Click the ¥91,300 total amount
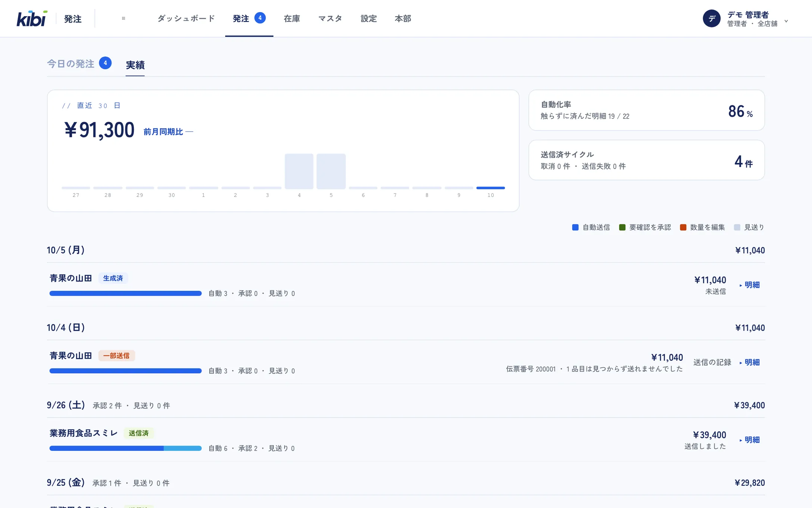 pos(99,130)
